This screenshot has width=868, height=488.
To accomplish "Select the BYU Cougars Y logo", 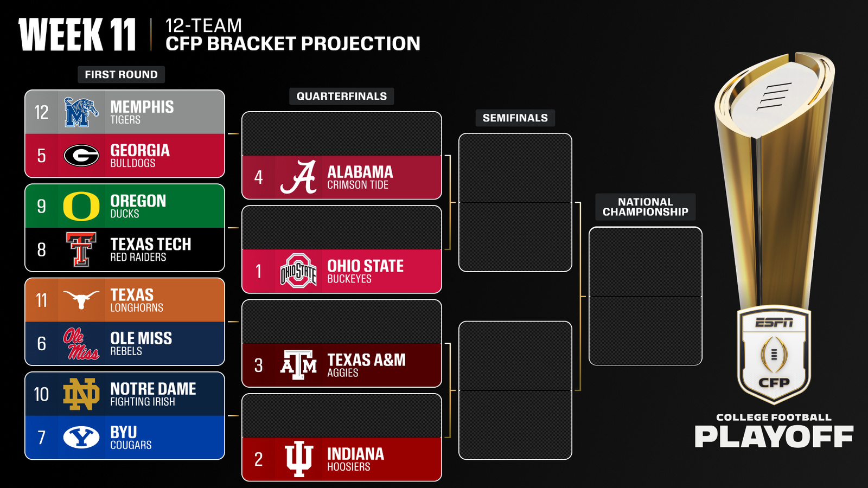I will pos(81,437).
